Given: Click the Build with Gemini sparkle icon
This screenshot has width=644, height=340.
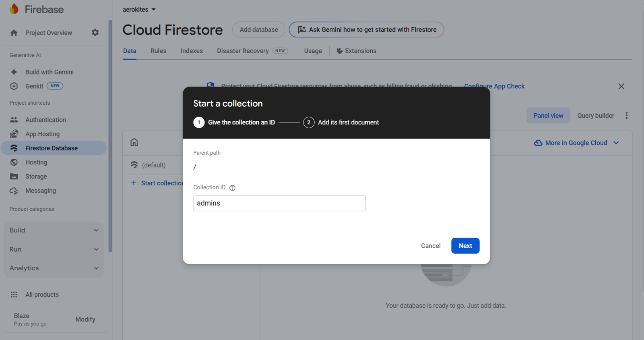Looking at the screenshot, I should pyautogui.click(x=14, y=72).
